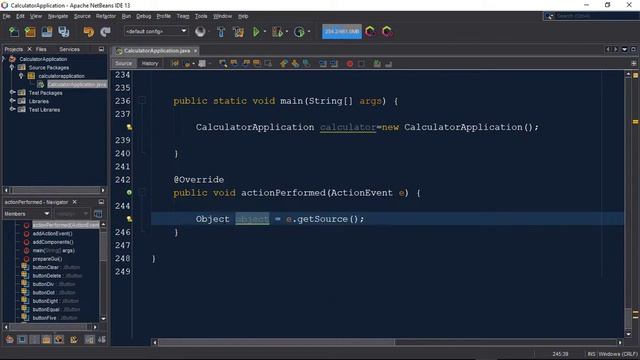
Task: Collapse the main method code fold
Action: (x=142, y=100)
